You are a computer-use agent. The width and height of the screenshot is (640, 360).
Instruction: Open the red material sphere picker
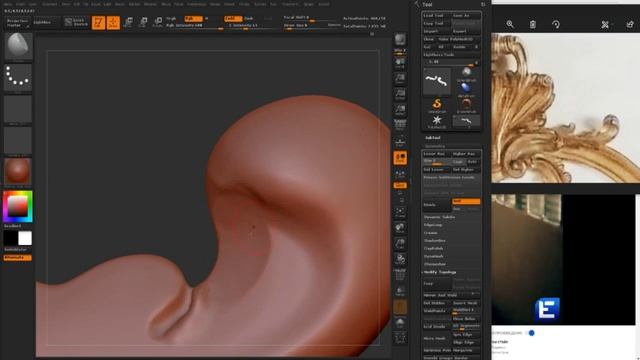[18, 171]
